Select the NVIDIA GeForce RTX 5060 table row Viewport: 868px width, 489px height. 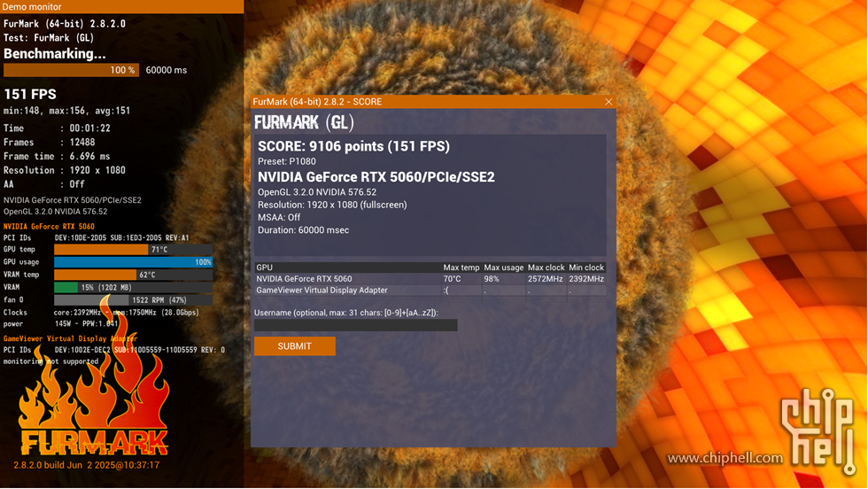coord(430,279)
